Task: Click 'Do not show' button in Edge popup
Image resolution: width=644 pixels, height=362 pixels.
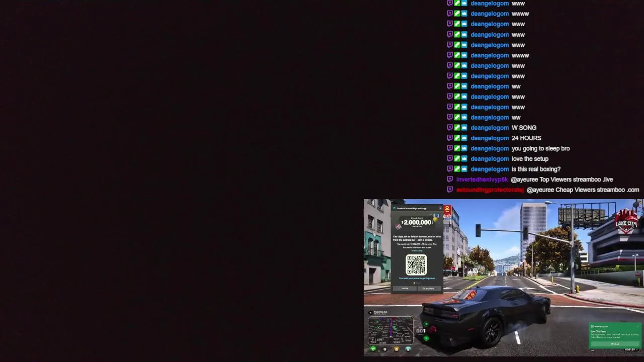Action: pyautogui.click(x=429, y=289)
